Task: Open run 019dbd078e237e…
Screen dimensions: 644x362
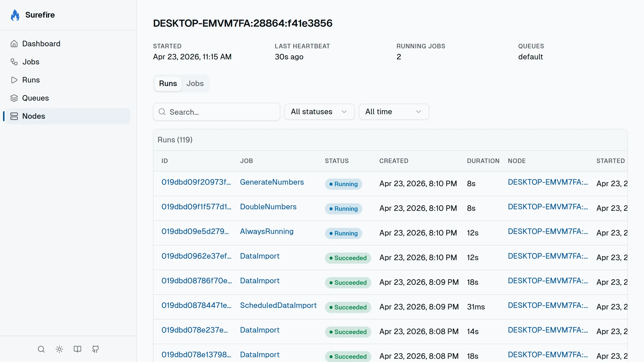Action: (x=195, y=330)
